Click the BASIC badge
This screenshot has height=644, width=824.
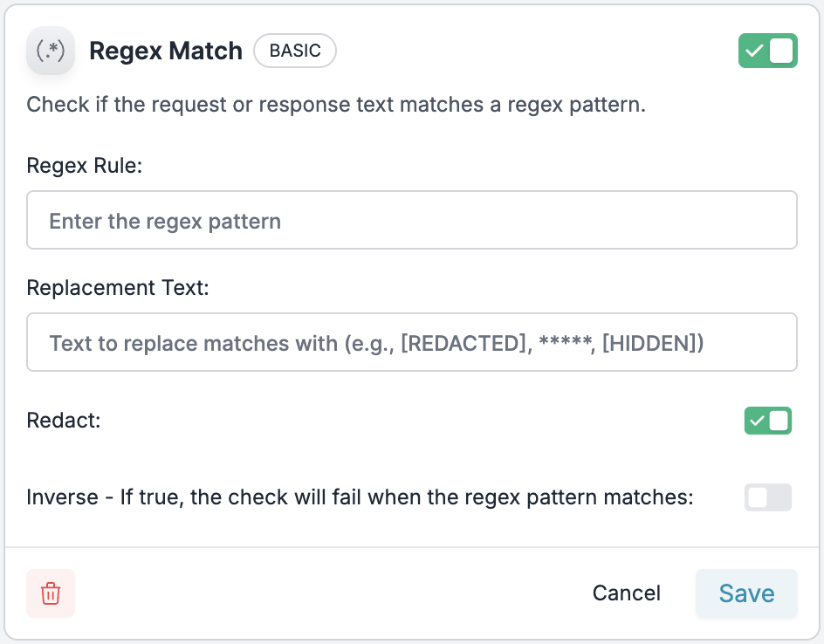[295, 51]
